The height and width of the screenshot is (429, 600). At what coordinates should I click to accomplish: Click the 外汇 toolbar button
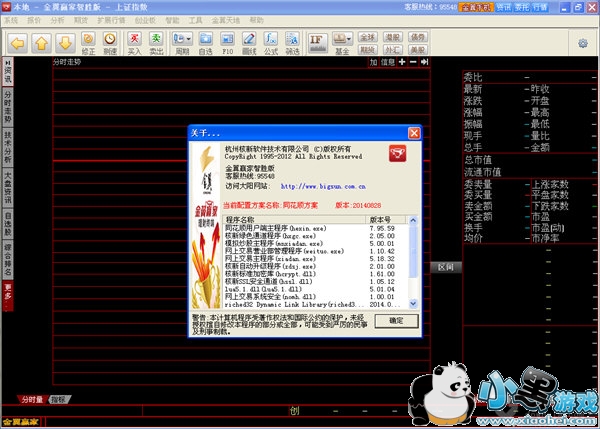[x=393, y=50]
